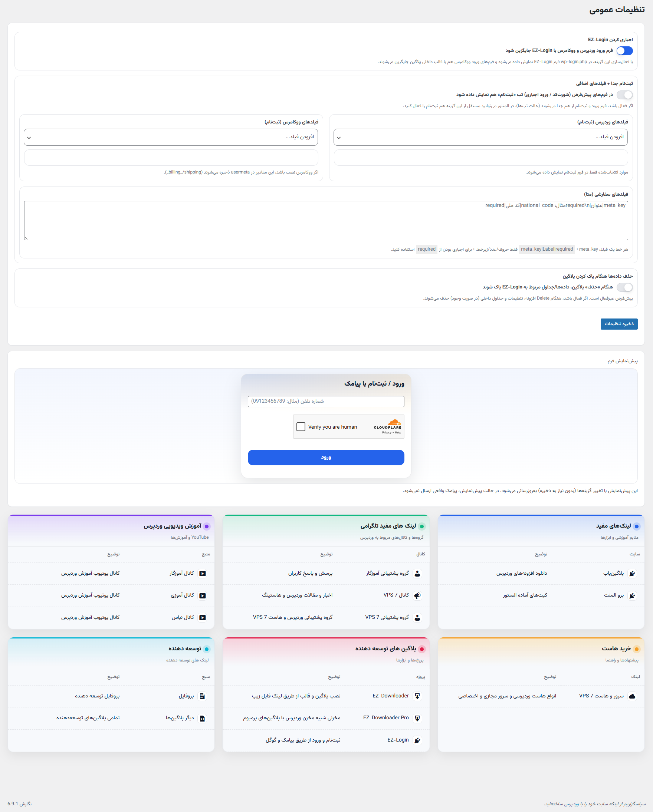Open the وردپرس footer link

[x=572, y=803]
